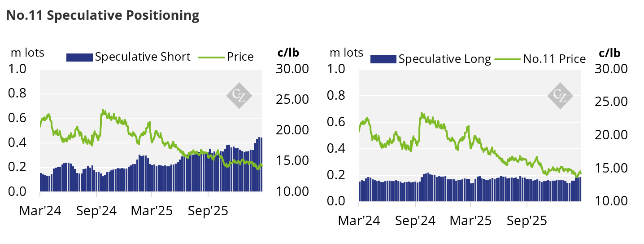Select the Price legend label in the left chart

pos(240,57)
